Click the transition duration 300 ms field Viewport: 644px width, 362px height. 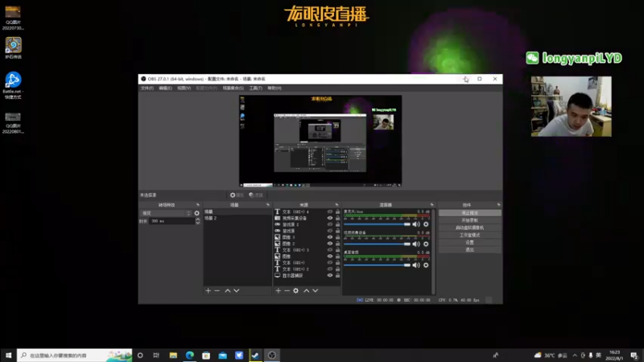(x=171, y=221)
